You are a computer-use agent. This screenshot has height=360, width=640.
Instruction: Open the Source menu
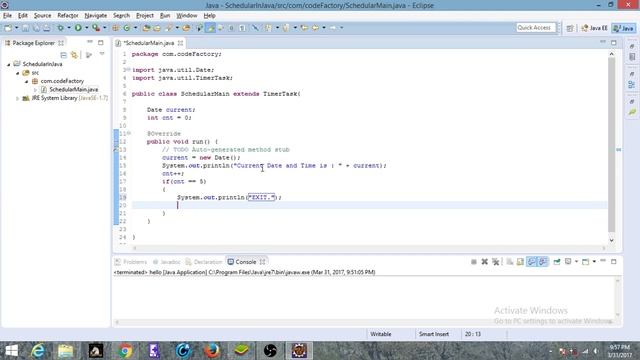pos(42,16)
